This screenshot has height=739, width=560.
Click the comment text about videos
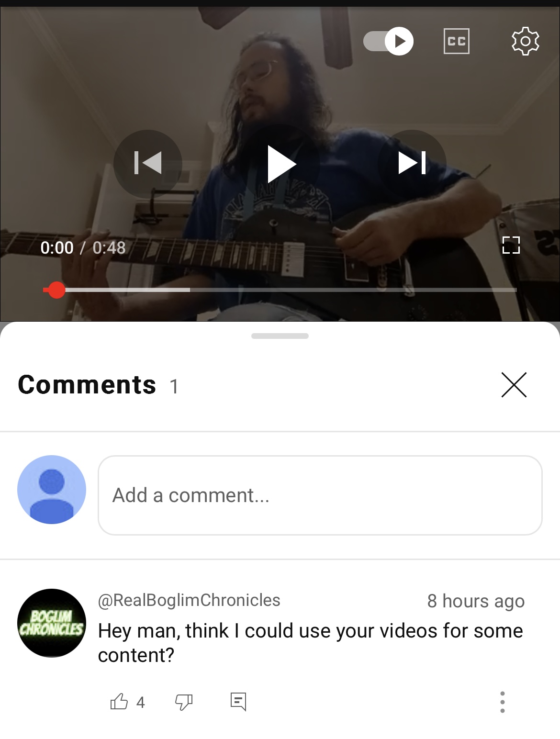[x=310, y=643]
